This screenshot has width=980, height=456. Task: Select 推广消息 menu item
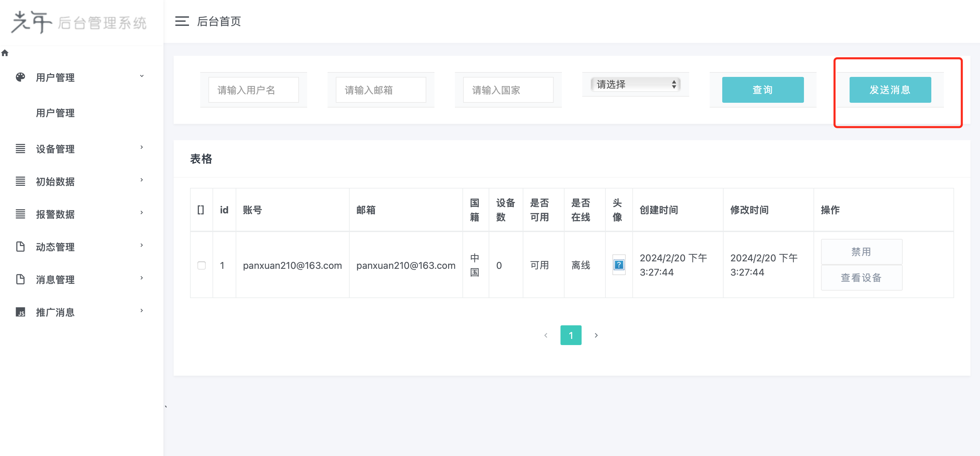pyautogui.click(x=55, y=313)
